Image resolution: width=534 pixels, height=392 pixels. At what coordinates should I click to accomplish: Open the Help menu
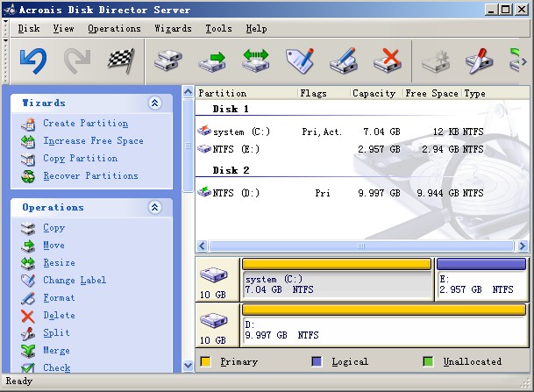(x=256, y=29)
